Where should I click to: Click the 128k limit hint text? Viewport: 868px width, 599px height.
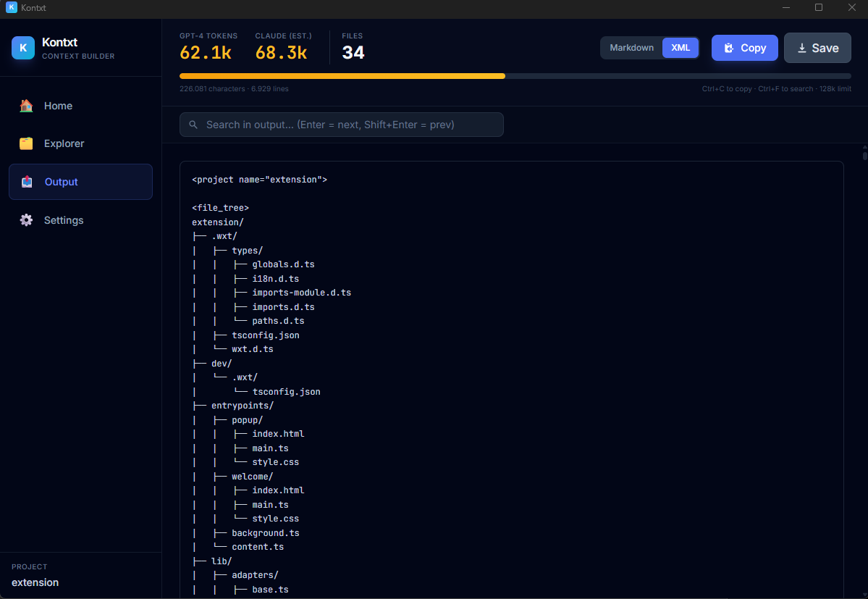click(x=835, y=88)
